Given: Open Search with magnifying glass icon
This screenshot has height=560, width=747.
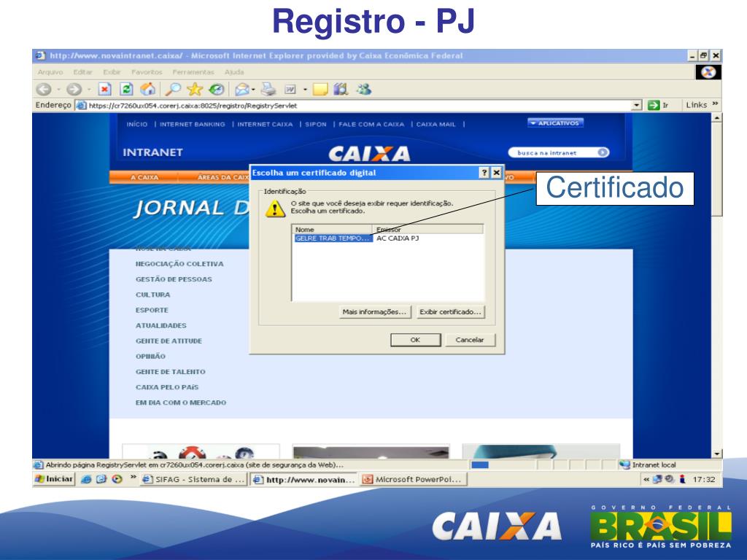Looking at the screenshot, I should coord(173,89).
